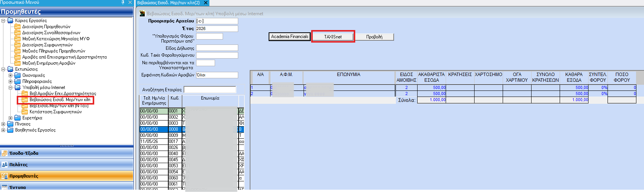Click the Μαζική Ενημέρωση Αμοιβών folder icon
644x192 pixels.
(x=17, y=63)
